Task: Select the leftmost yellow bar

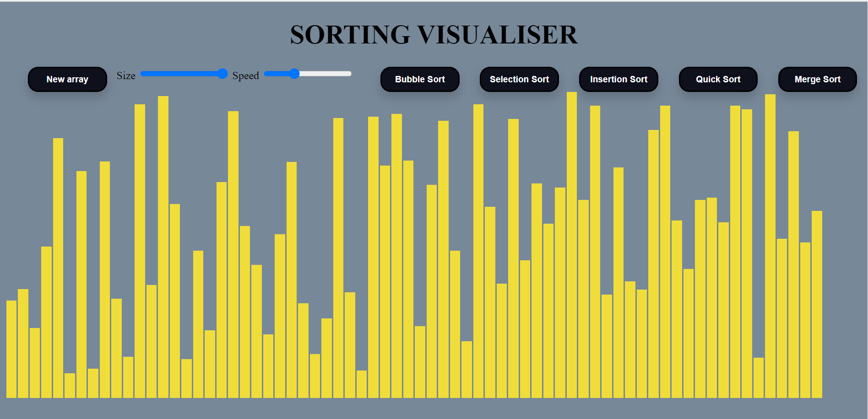Action: click(x=11, y=349)
